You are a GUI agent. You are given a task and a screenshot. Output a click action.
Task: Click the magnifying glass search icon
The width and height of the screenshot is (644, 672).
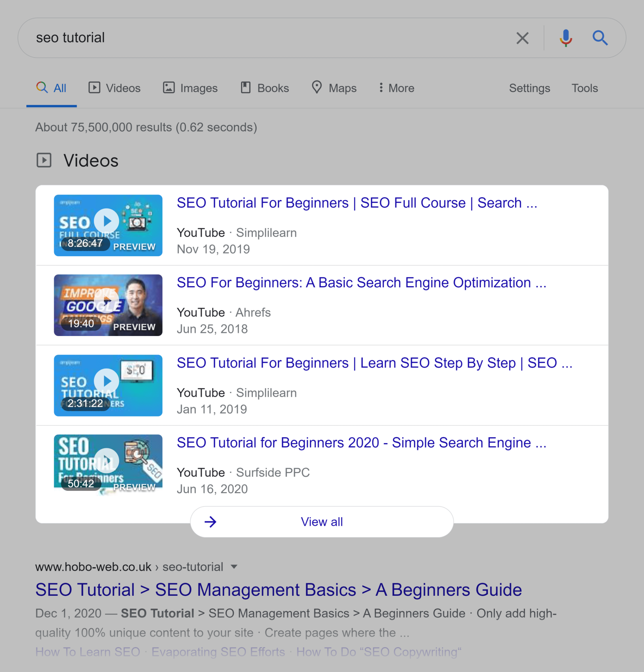click(600, 38)
